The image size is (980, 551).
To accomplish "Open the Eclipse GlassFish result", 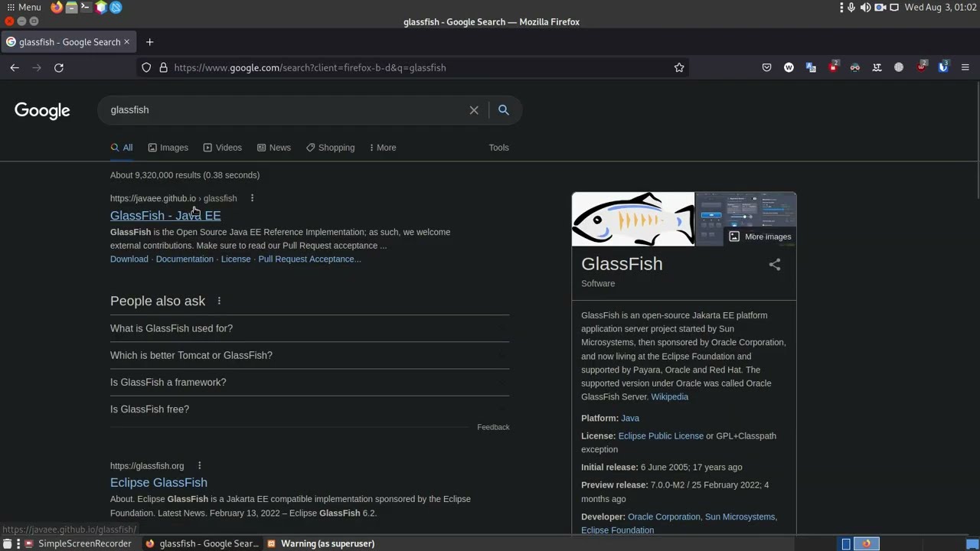I will point(158,483).
